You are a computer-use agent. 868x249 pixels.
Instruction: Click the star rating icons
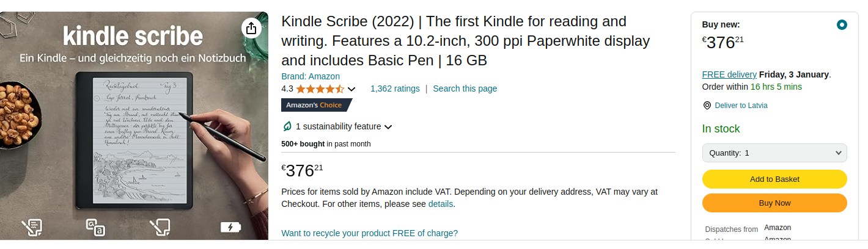320,89
